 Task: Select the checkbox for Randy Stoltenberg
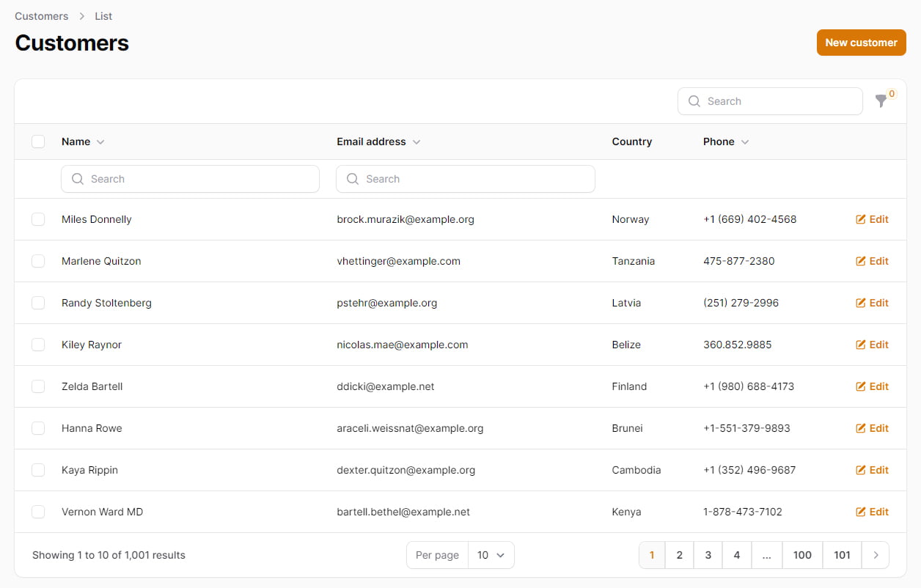(38, 303)
